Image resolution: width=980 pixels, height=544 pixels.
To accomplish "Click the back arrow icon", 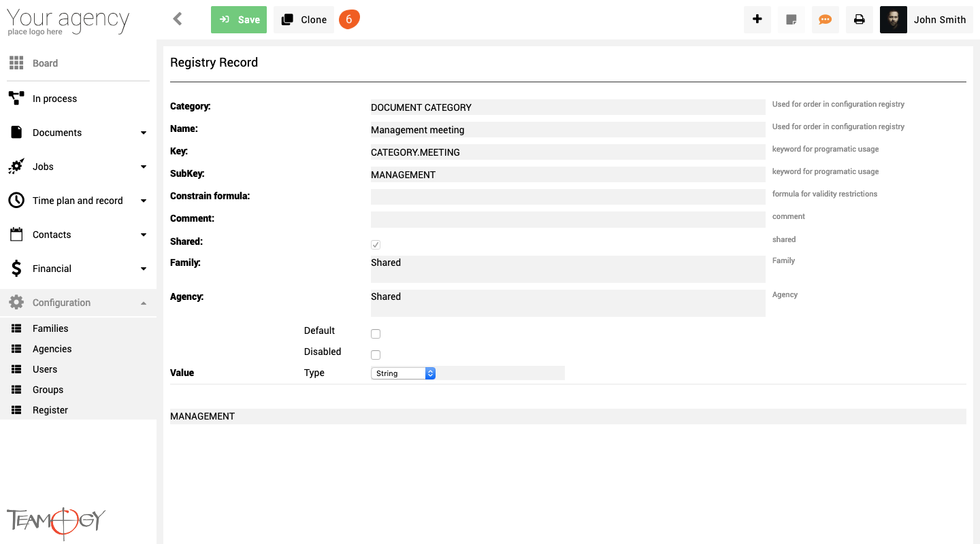I will point(178,19).
